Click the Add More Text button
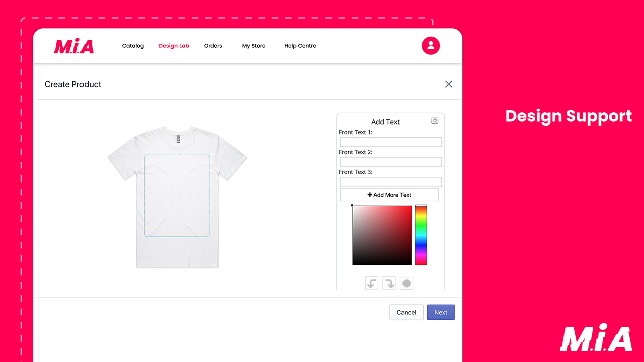 (x=389, y=195)
